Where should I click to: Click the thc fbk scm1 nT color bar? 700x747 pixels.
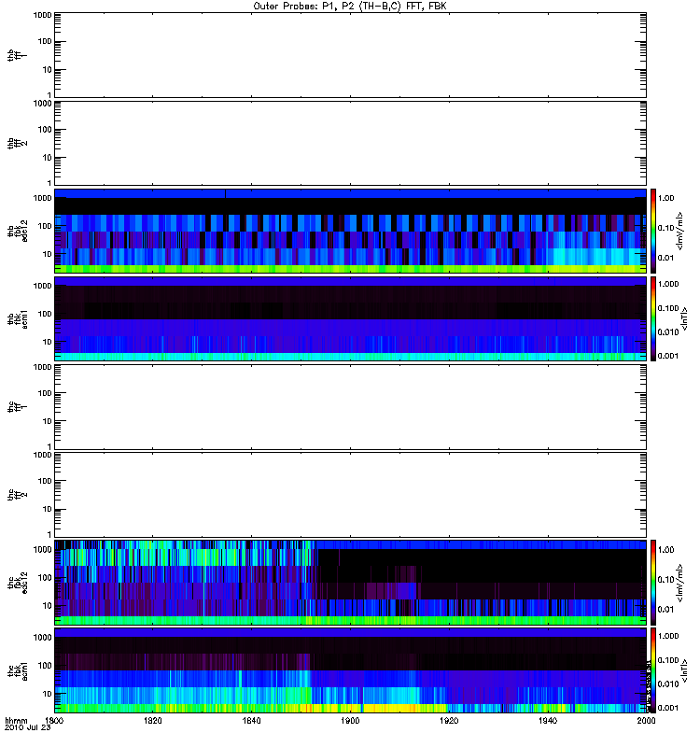[x=653, y=670]
